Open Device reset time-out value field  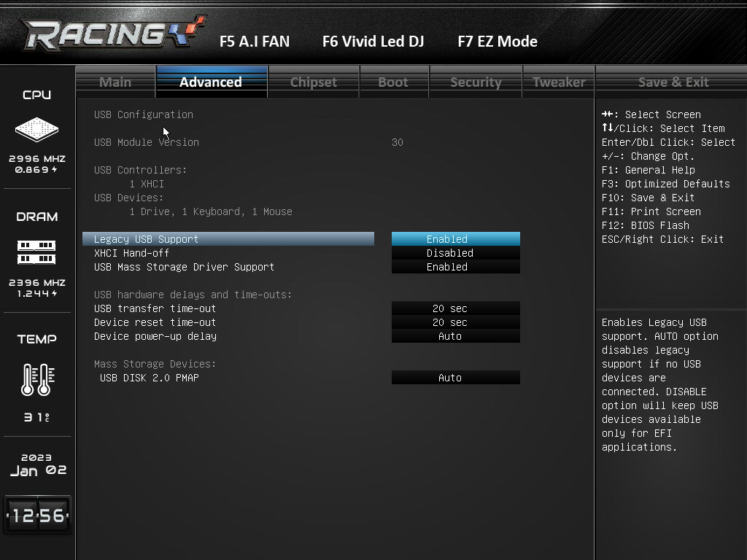pos(455,322)
